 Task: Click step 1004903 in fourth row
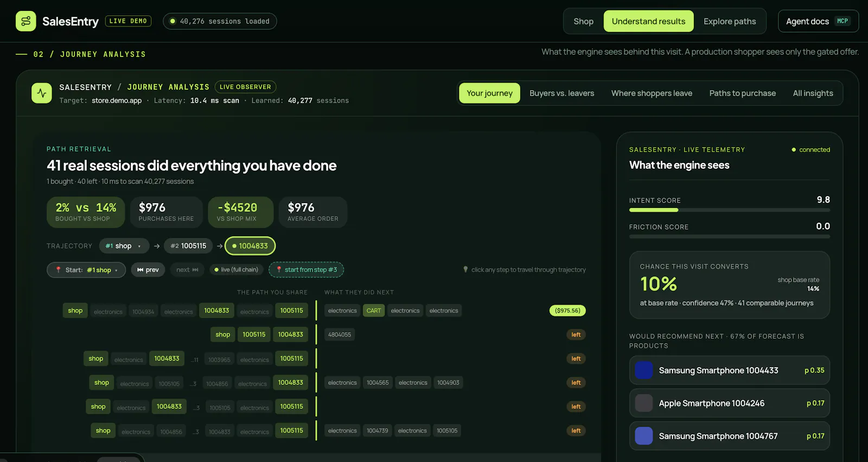click(448, 383)
